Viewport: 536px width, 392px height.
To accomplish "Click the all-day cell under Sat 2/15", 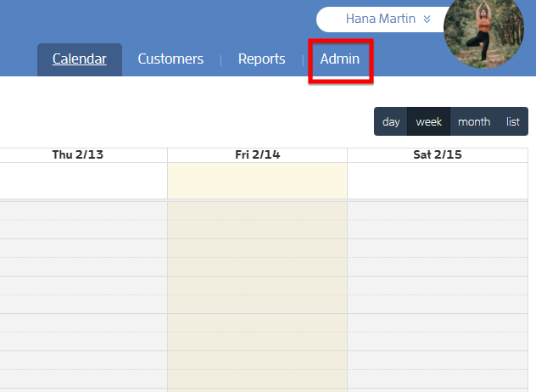I will pyautogui.click(x=438, y=181).
